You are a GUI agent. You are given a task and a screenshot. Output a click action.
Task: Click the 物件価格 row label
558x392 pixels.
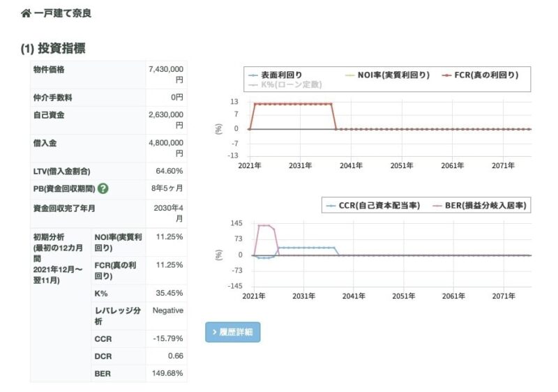tap(49, 70)
